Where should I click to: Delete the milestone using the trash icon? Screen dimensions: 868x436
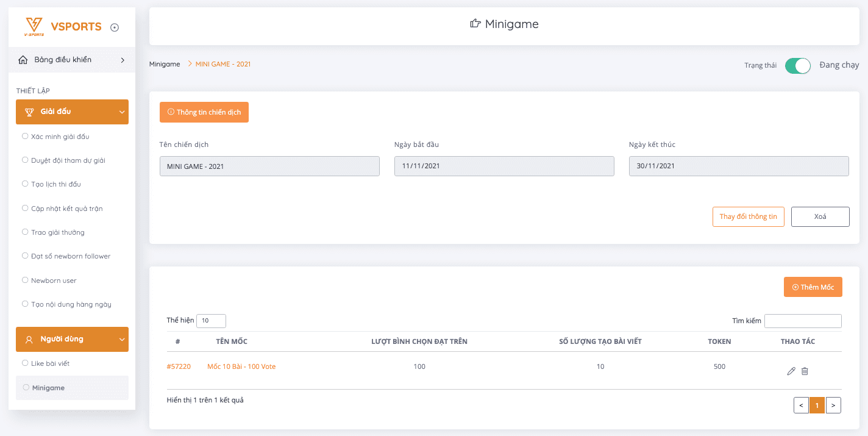[805, 371]
